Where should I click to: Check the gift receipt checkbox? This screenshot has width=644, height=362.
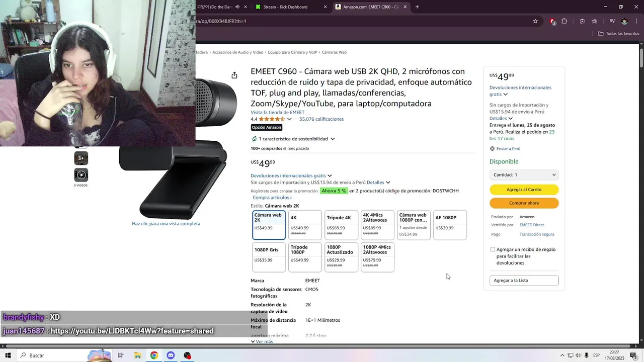[493, 249]
